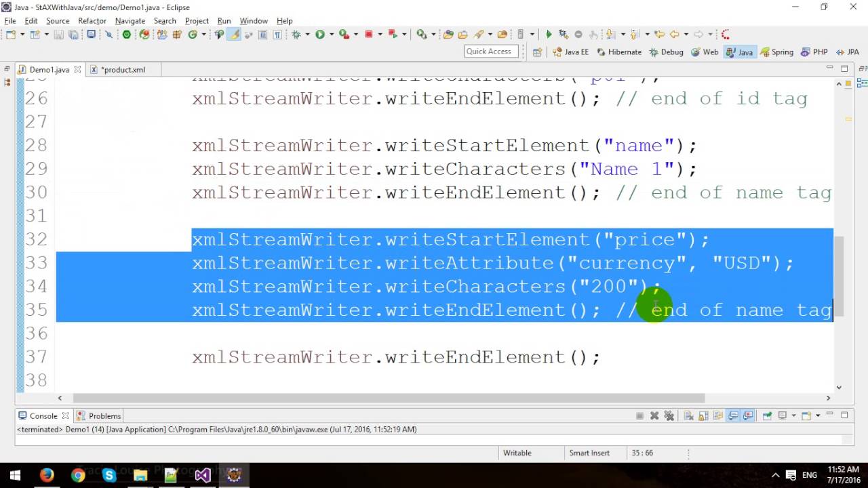Click into the Quick Access field
The width and height of the screenshot is (868, 488).
point(491,52)
